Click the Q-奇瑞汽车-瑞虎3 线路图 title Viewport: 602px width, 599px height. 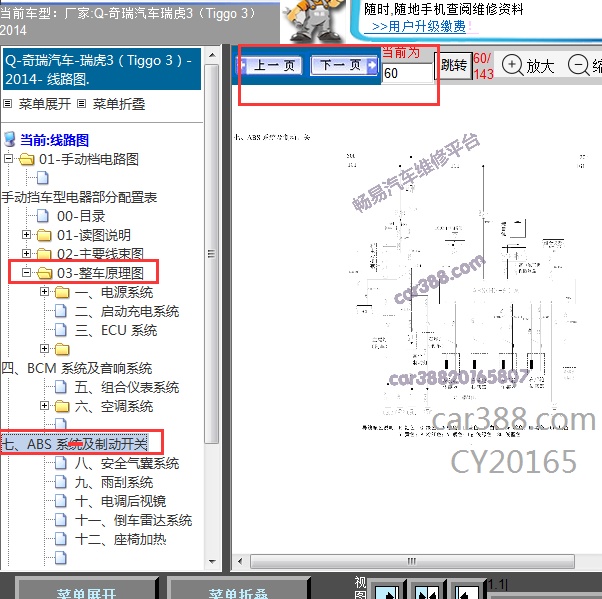click(102, 69)
